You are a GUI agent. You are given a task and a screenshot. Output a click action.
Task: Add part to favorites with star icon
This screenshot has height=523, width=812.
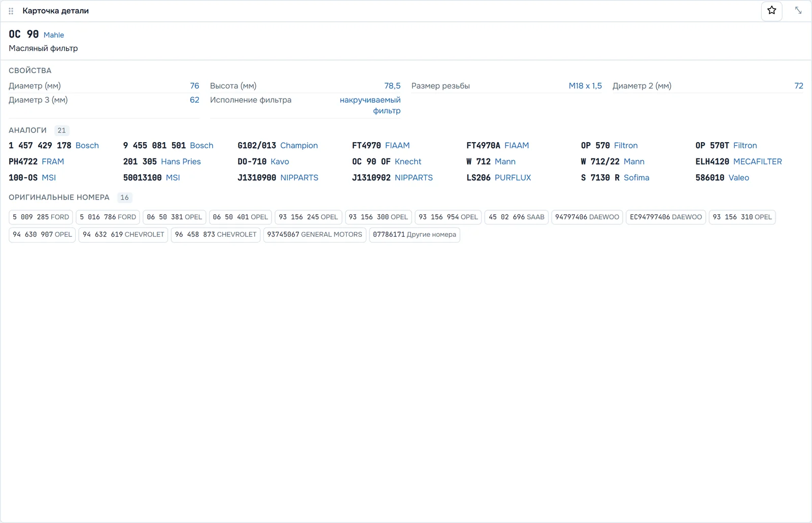point(771,11)
